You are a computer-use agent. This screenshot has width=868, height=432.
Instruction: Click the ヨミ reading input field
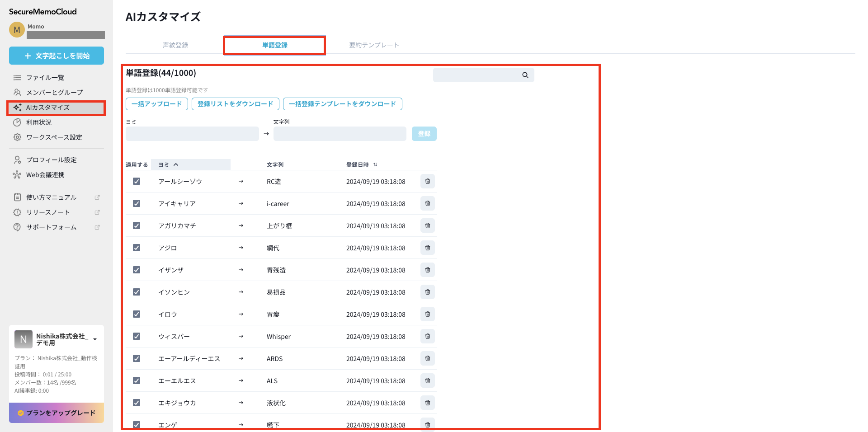192,134
